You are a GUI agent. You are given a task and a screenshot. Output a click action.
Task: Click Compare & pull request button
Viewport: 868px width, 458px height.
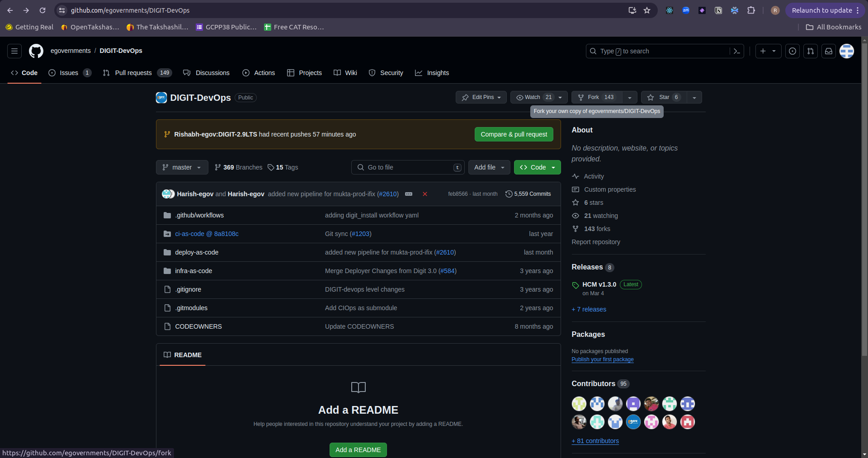click(x=514, y=134)
